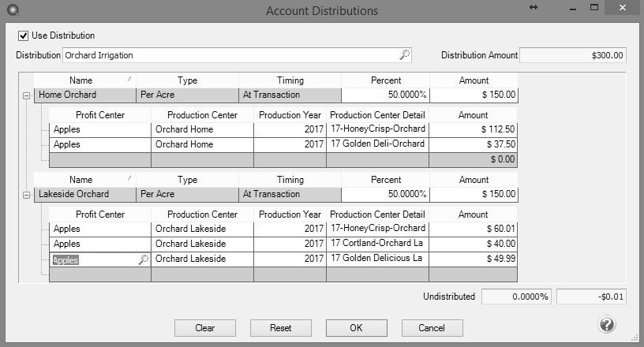Click Profit Center header under Home Orchard
This screenshot has width=644, height=347.
click(x=99, y=115)
